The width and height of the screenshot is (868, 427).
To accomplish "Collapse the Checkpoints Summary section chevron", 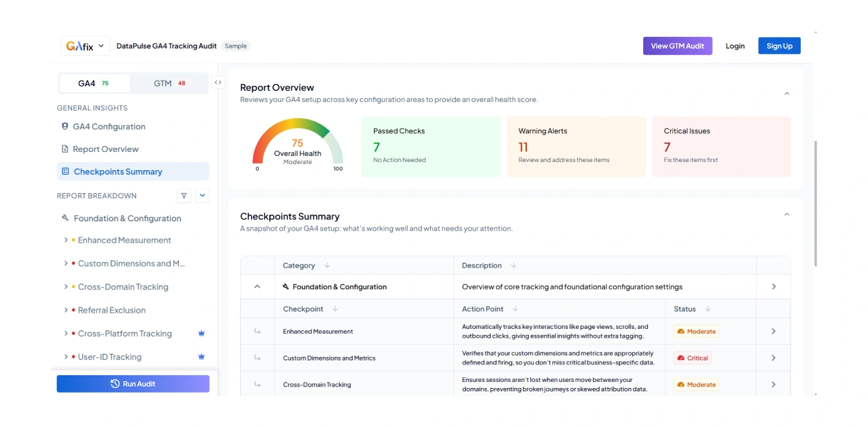I will 787,215.
